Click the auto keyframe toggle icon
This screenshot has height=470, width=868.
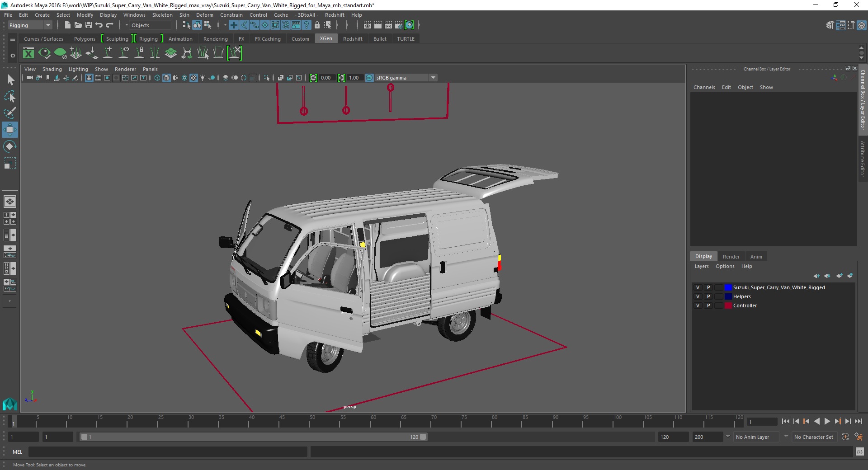pyautogui.click(x=845, y=437)
